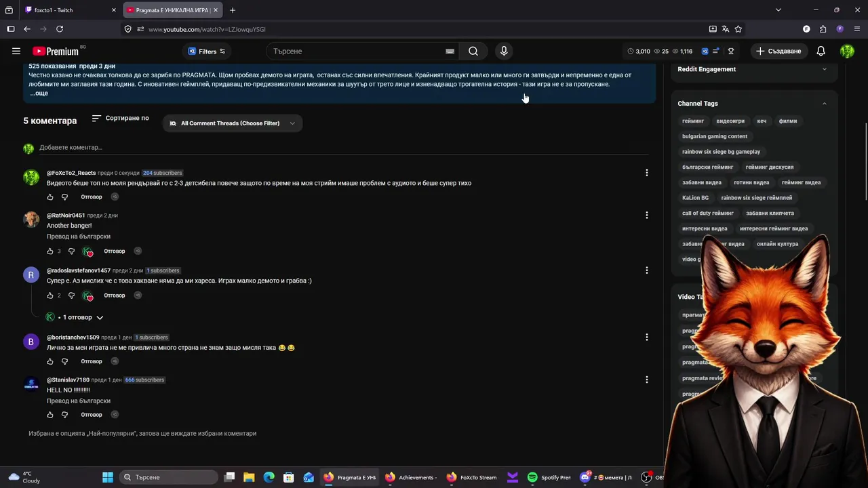Go to YouTube Premium home logo

(x=56, y=51)
